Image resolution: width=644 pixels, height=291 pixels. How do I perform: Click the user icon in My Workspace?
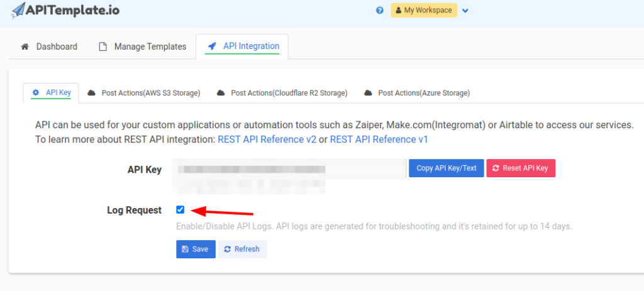tap(399, 10)
